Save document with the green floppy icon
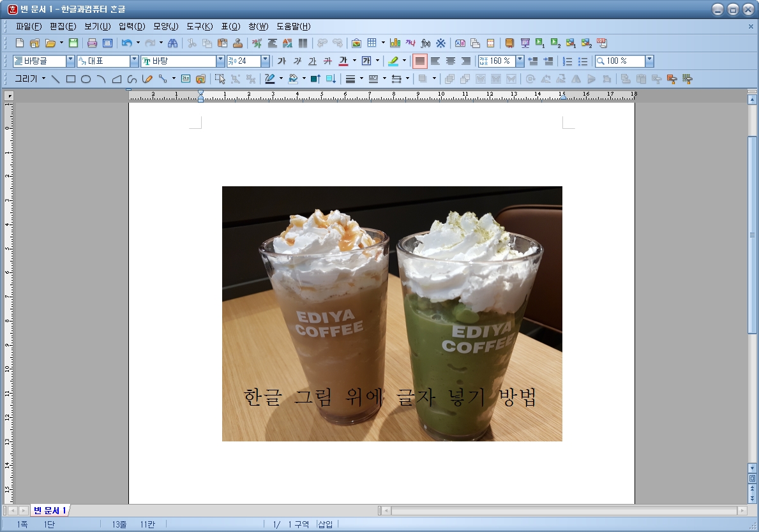Viewport: 759px width, 532px height. (73, 43)
